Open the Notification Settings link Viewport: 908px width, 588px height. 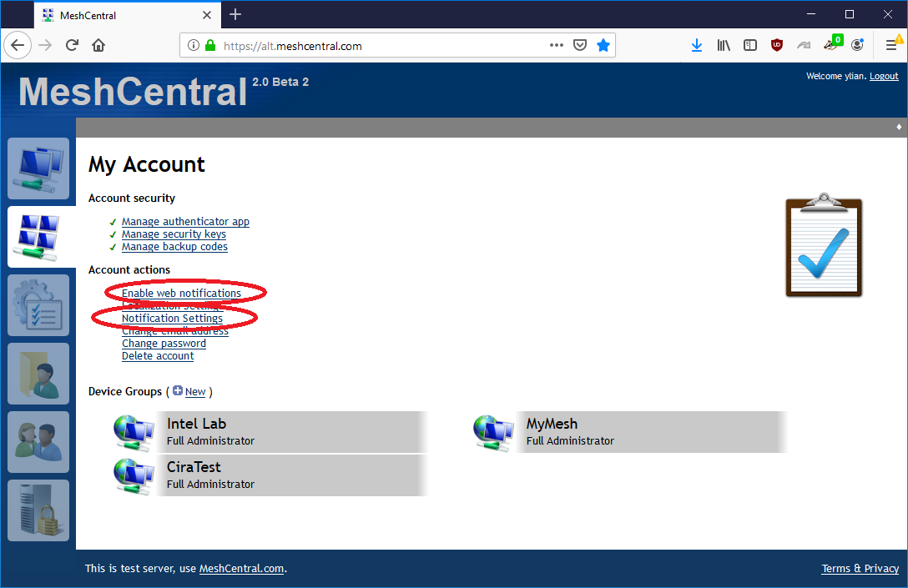(x=172, y=318)
